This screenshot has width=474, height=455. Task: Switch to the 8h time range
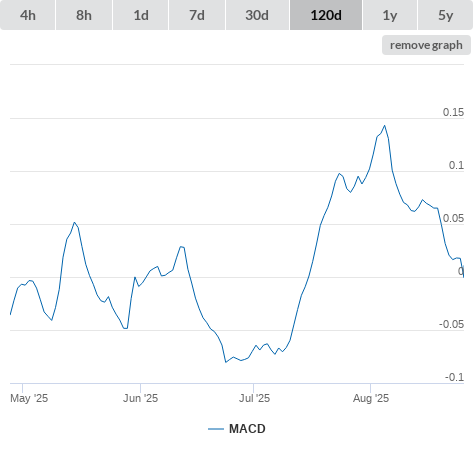pos(84,15)
